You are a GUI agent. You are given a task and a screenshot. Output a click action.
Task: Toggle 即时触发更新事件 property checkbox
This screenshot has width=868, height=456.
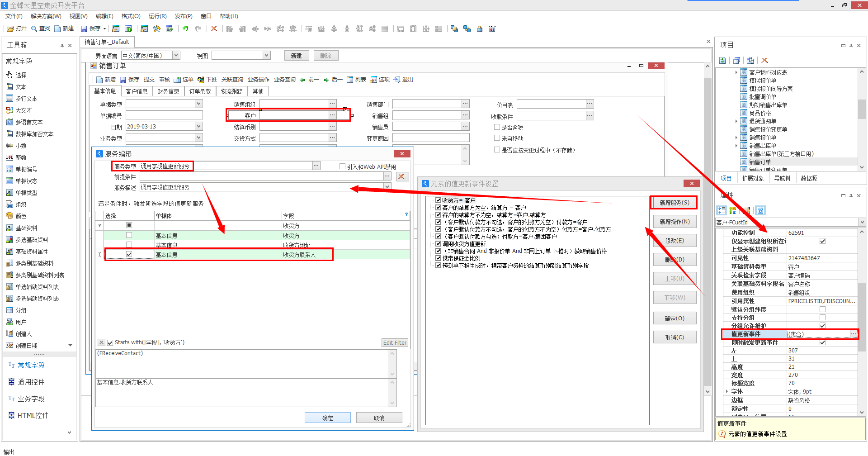pos(823,342)
